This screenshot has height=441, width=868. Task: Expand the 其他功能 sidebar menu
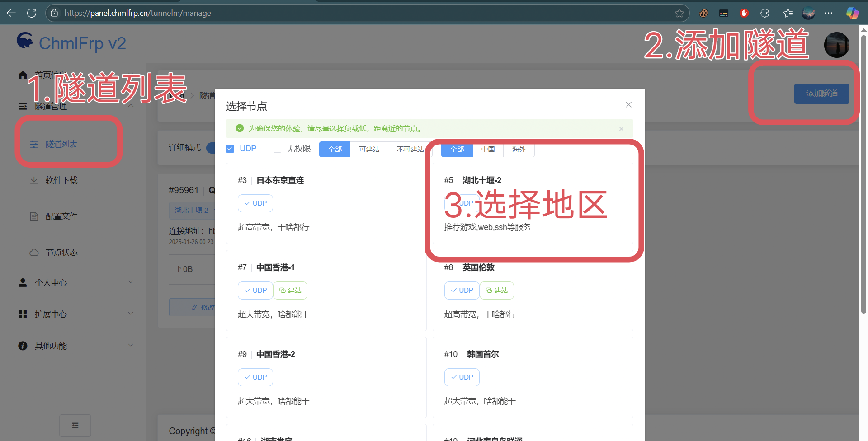[75, 346]
